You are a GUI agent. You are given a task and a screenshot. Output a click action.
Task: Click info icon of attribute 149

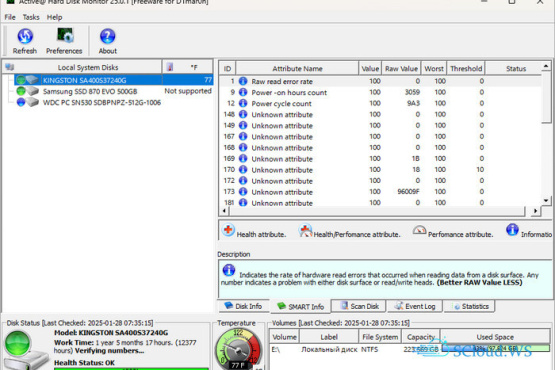(243, 125)
